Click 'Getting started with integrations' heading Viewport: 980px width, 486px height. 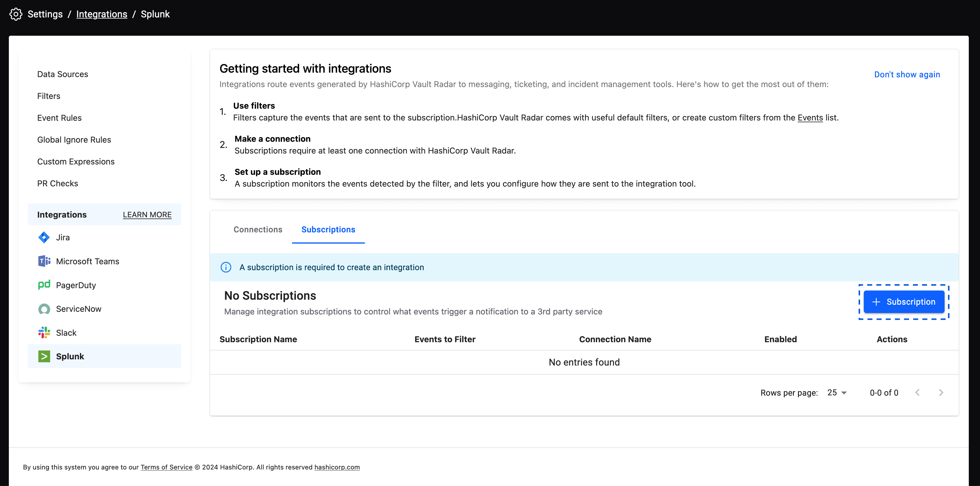click(x=306, y=69)
